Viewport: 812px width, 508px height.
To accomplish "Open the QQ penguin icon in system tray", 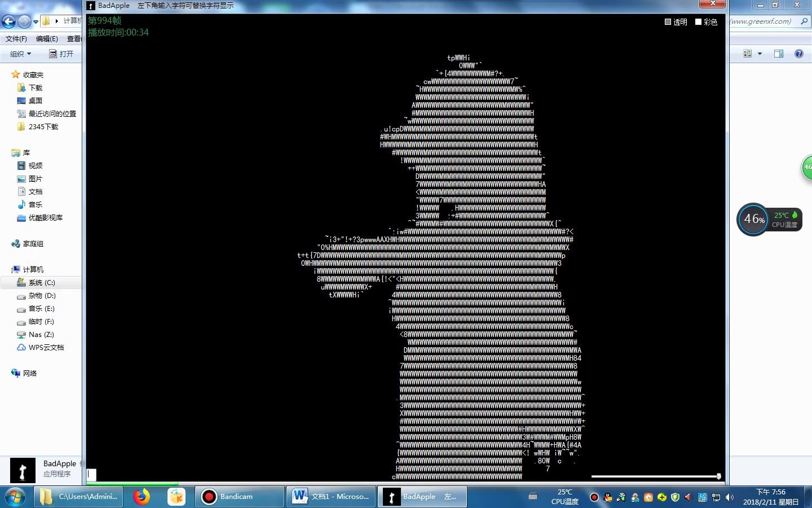I will coord(608,497).
